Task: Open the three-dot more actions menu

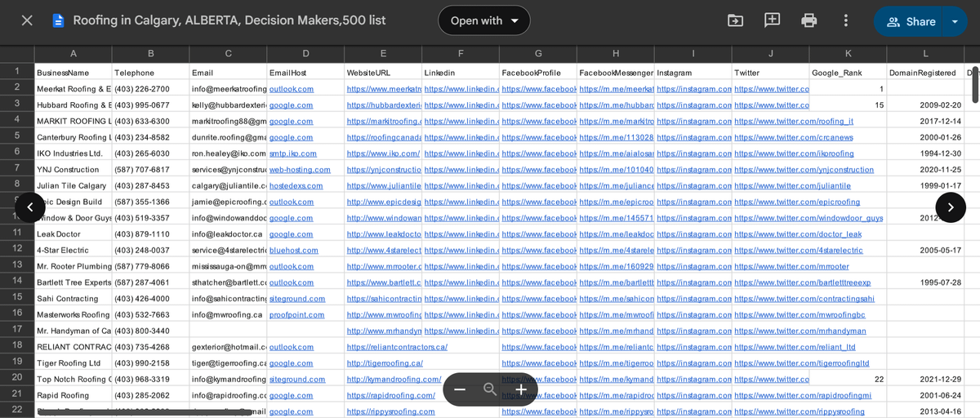Action: 846,20
